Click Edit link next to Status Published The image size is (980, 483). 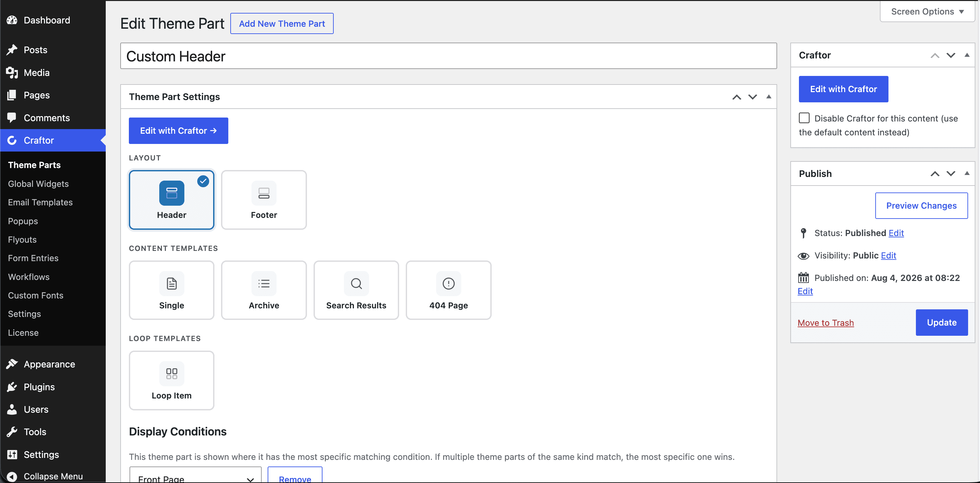(x=896, y=233)
